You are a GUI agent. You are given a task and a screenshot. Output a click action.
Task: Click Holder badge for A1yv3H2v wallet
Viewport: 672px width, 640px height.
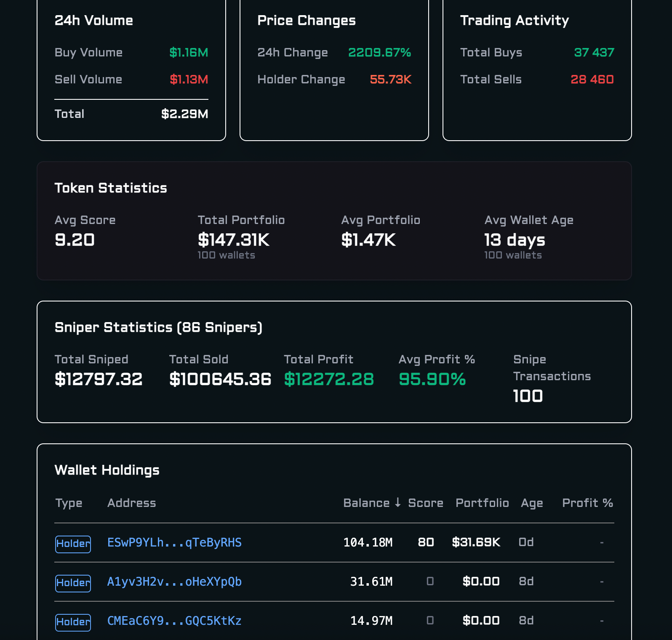coord(73,583)
